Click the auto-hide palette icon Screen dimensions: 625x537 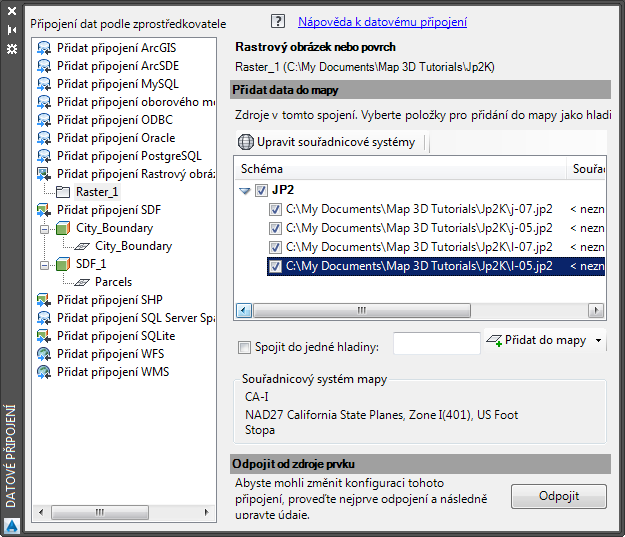point(12,30)
